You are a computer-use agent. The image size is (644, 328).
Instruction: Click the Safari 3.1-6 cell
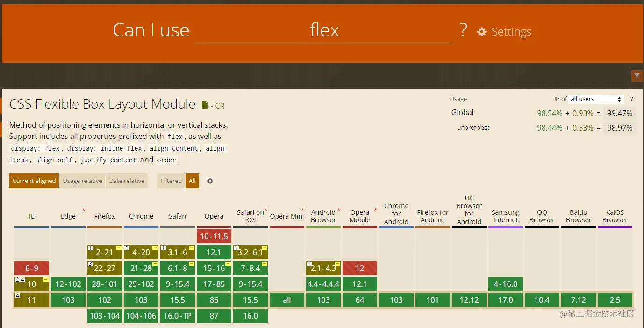[x=178, y=252]
